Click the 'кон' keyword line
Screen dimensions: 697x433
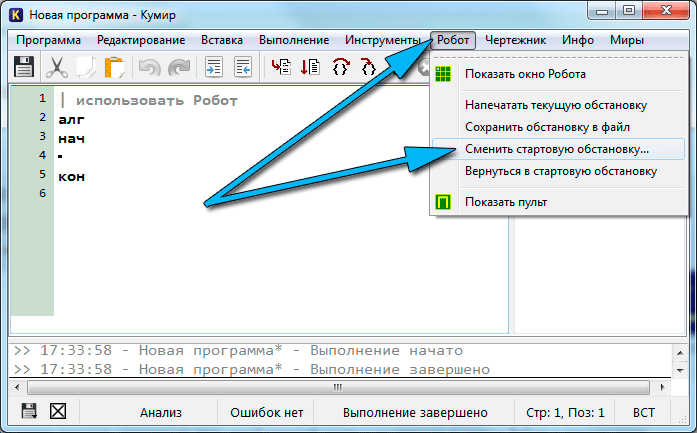click(71, 177)
